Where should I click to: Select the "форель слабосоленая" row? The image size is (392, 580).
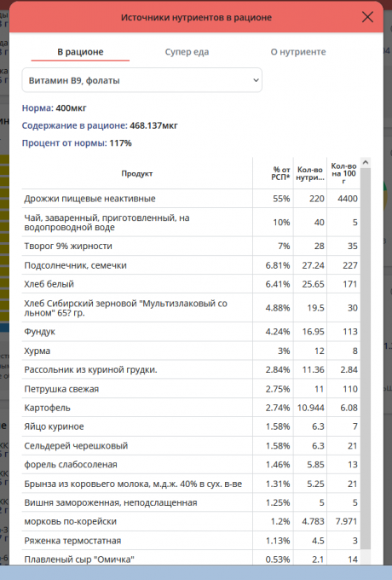coord(191,465)
